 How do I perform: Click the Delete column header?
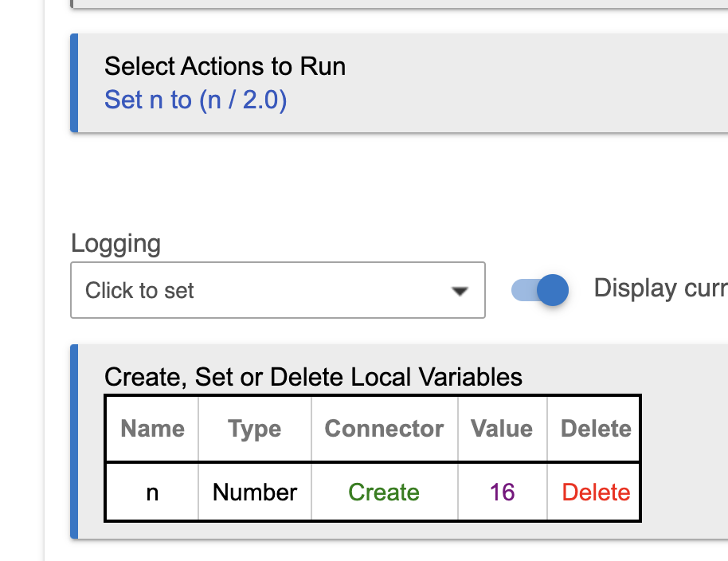pyautogui.click(x=596, y=428)
